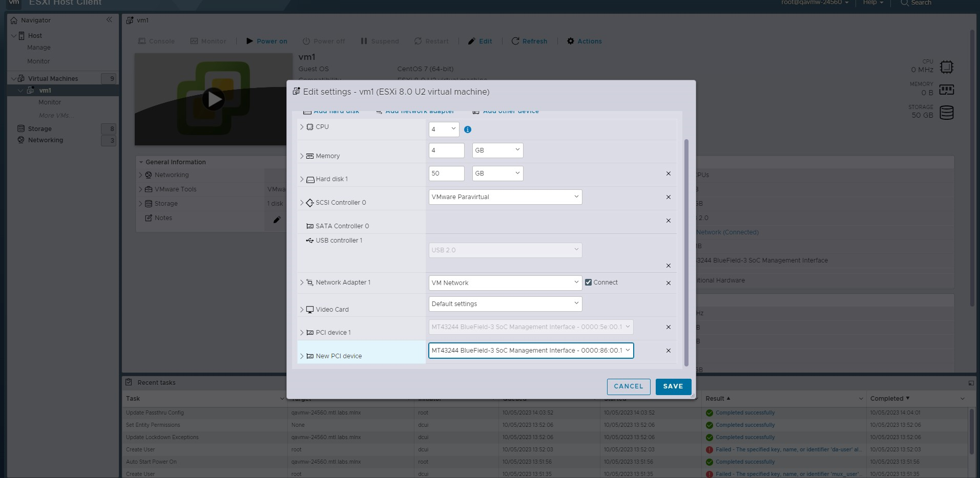The image size is (980, 478).
Task: Click the Edit settings dialog scrollbar
Action: 686,252
